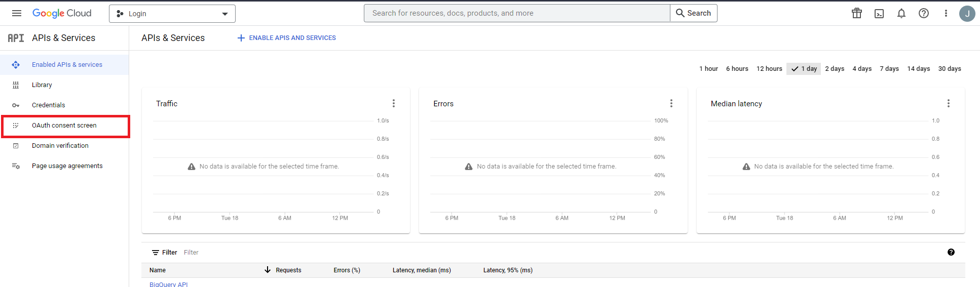This screenshot has width=980, height=287.
Task: Open OAuth consent screen in sidebar
Action: pos(64,126)
